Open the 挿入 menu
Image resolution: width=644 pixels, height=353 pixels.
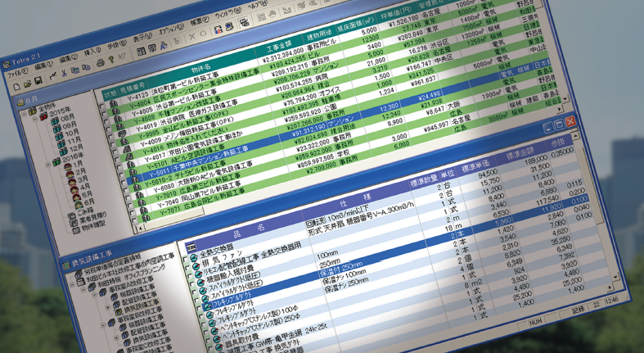[x=92, y=52]
